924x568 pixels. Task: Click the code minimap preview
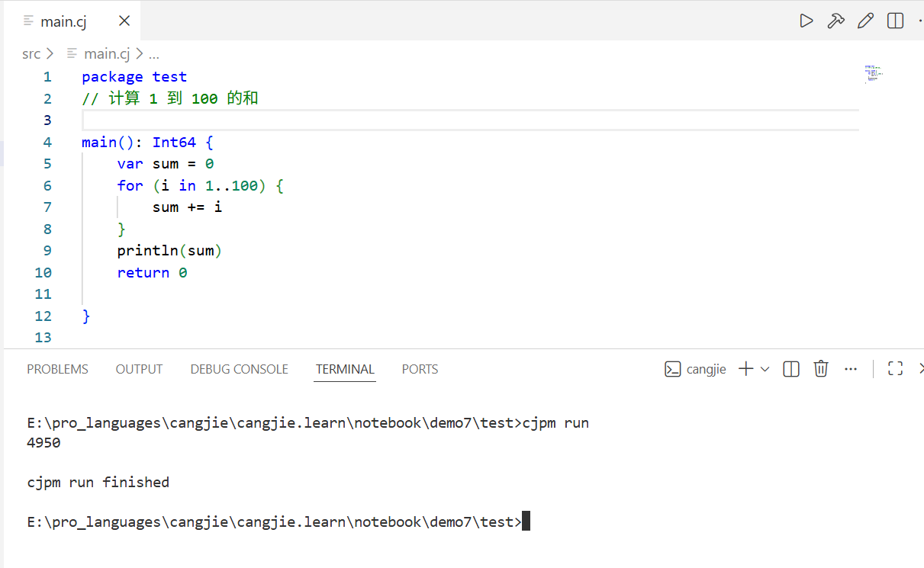(873, 73)
